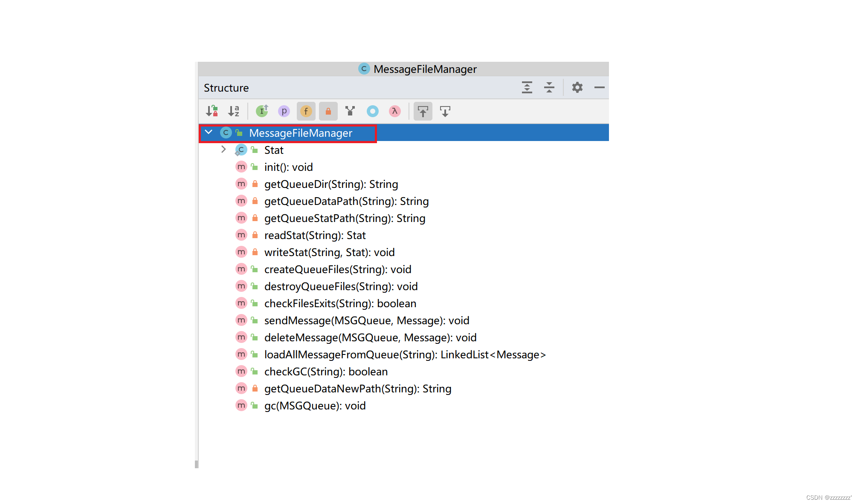
Task: Click private lock beside getQueueDataNewPath
Action: (x=255, y=388)
